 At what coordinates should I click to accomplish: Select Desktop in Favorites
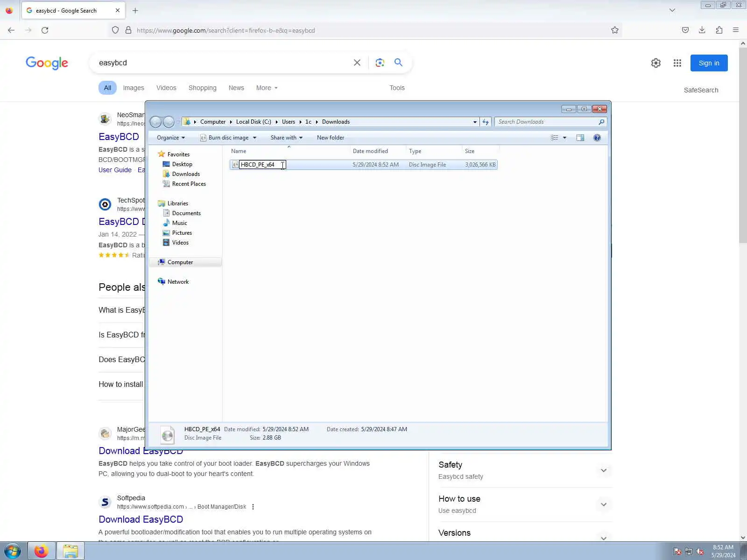click(x=182, y=164)
